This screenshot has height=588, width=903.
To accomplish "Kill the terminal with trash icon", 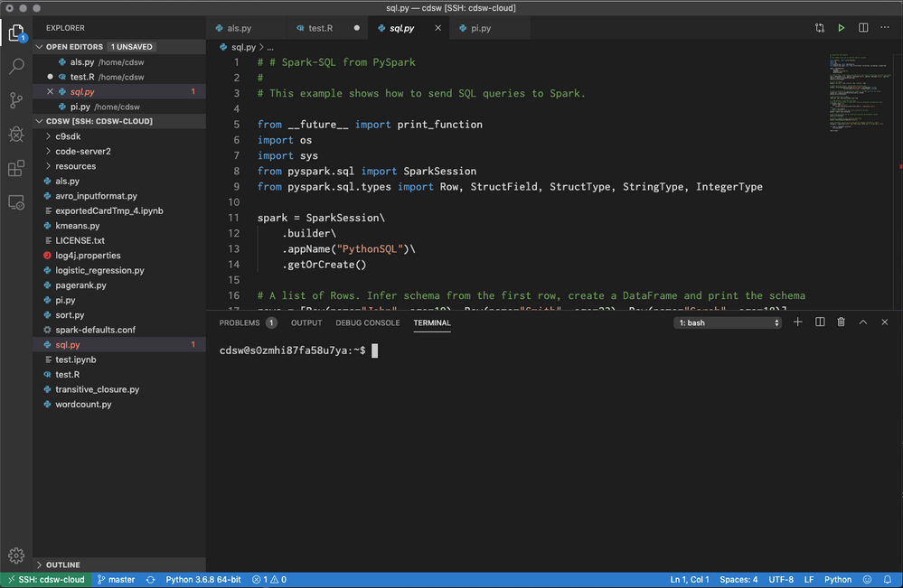I will pyautogui.click(x=841, y=322).
